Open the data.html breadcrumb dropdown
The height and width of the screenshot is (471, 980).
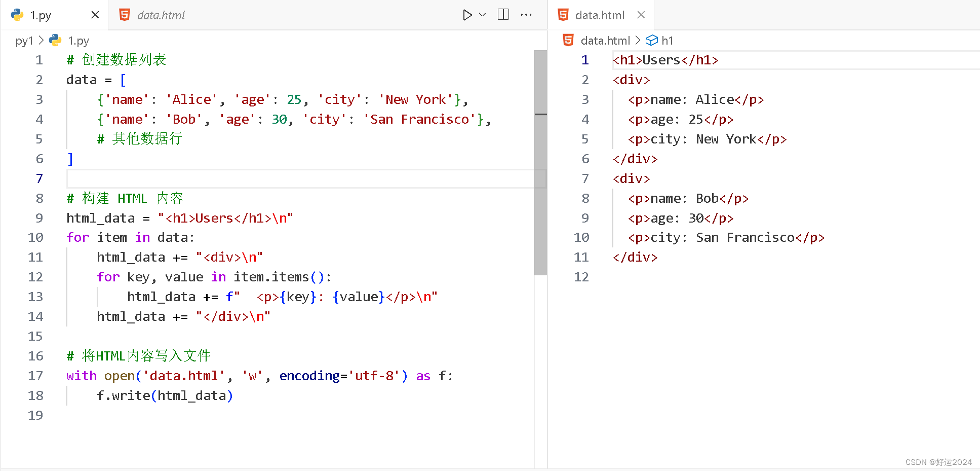click(x=605, y=40)
